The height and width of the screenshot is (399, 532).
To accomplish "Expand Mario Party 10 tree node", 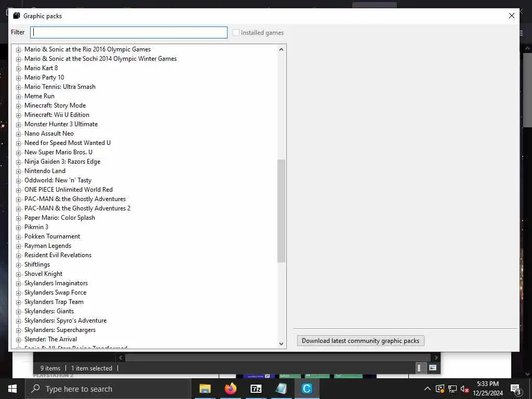I will (x=19, y=78).
